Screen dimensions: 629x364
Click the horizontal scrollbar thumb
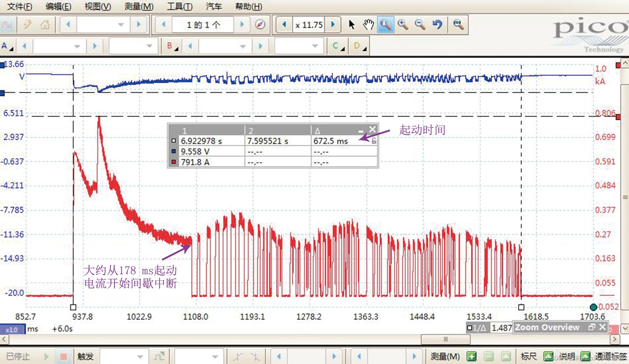click(445, 339)
